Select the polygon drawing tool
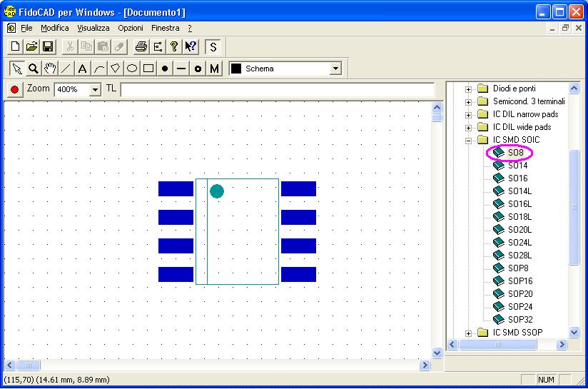 [115, 69]
